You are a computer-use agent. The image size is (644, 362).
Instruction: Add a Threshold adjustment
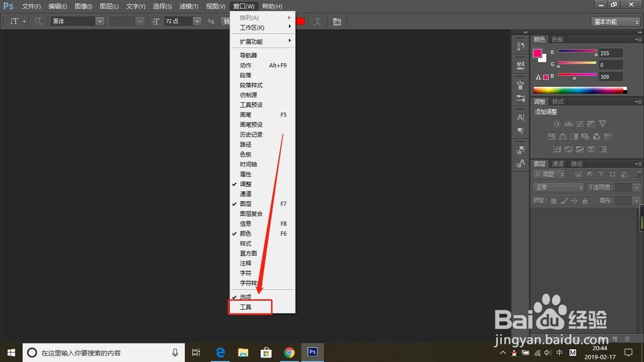pyautogui.click(x=580, y=149)
